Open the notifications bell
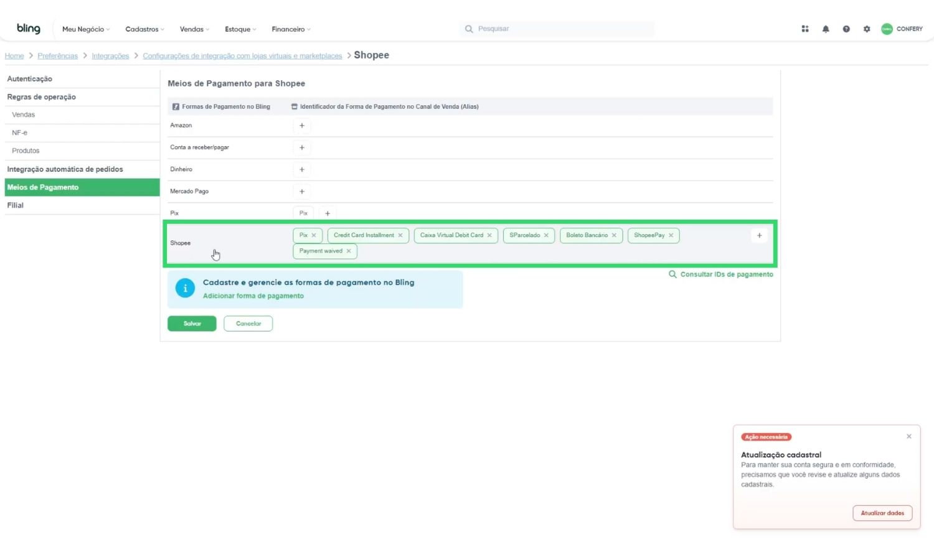 click(826, 29)
